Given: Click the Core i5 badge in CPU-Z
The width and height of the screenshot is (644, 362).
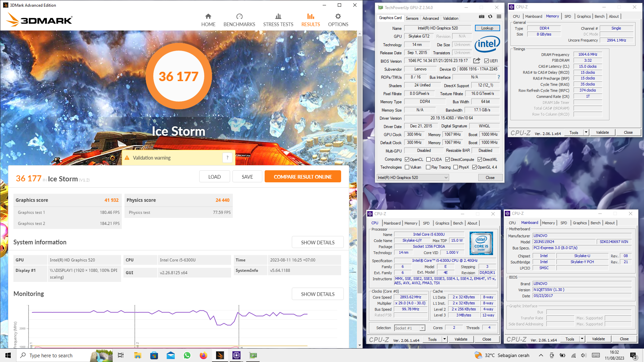Looking at the screenshot, I should (481, 243).
